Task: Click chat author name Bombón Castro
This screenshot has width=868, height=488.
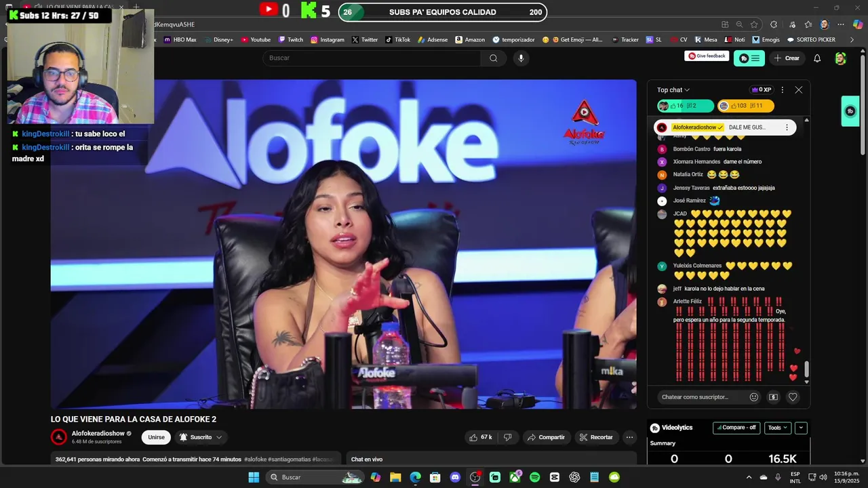Action: 692,149
